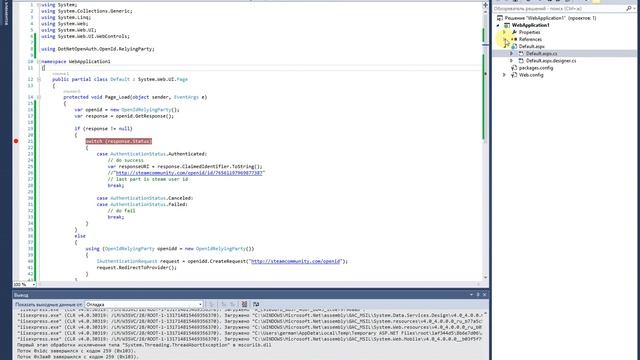
Task: Click the Вывод panel title
Action: click(x=21, y=295)
